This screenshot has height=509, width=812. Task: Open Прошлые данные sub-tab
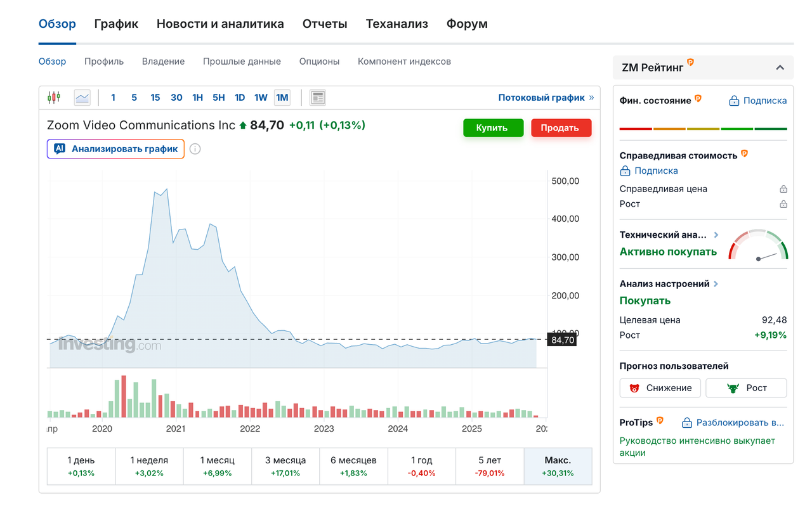coord(242,61)
